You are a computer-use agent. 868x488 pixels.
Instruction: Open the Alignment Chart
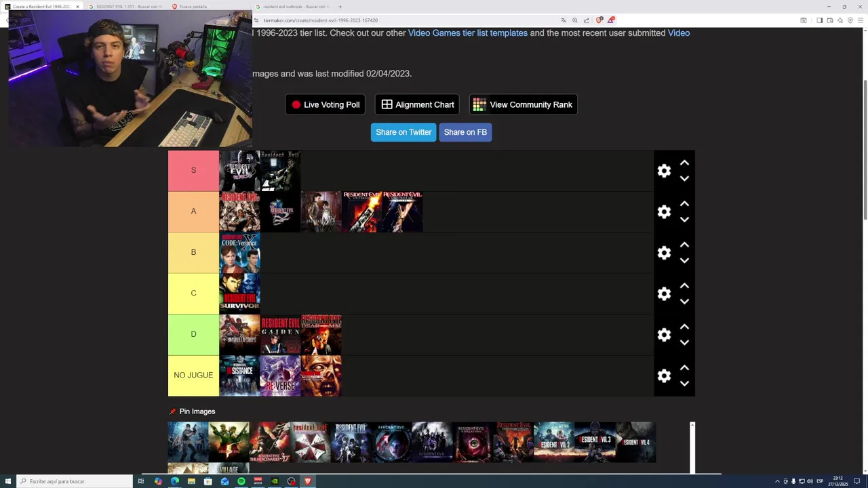[417, 104]
